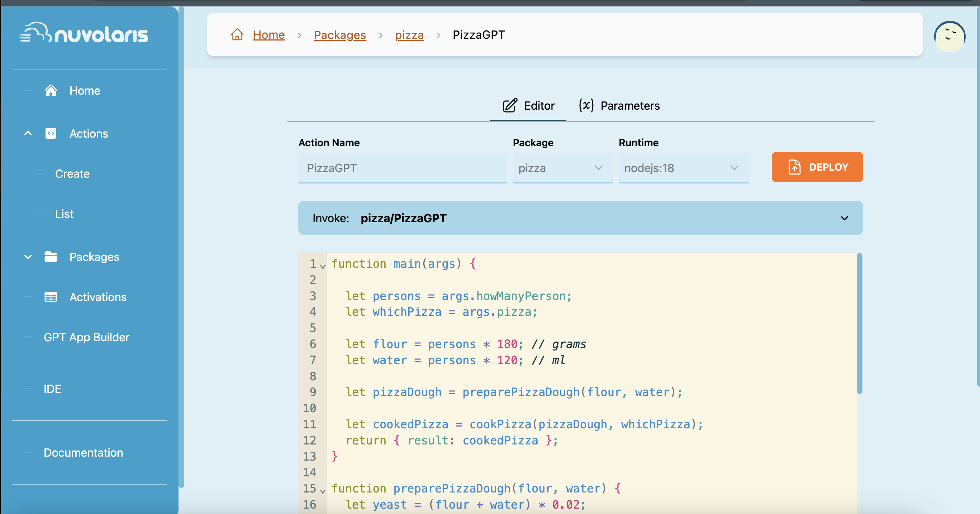Click code line 16 'let yeast'
This screenshot has height=514, width=980.
point(466,504)
